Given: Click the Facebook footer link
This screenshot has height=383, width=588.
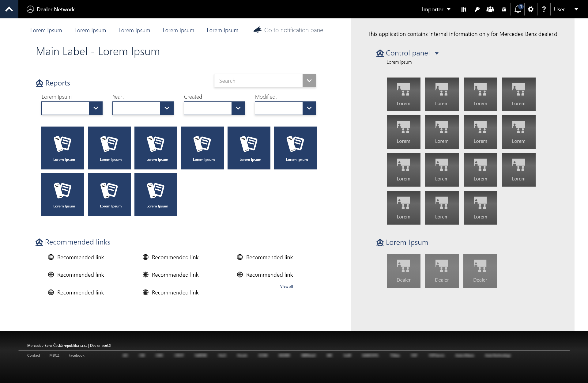Looking at the screenshot, I should (x=76, y=355).
